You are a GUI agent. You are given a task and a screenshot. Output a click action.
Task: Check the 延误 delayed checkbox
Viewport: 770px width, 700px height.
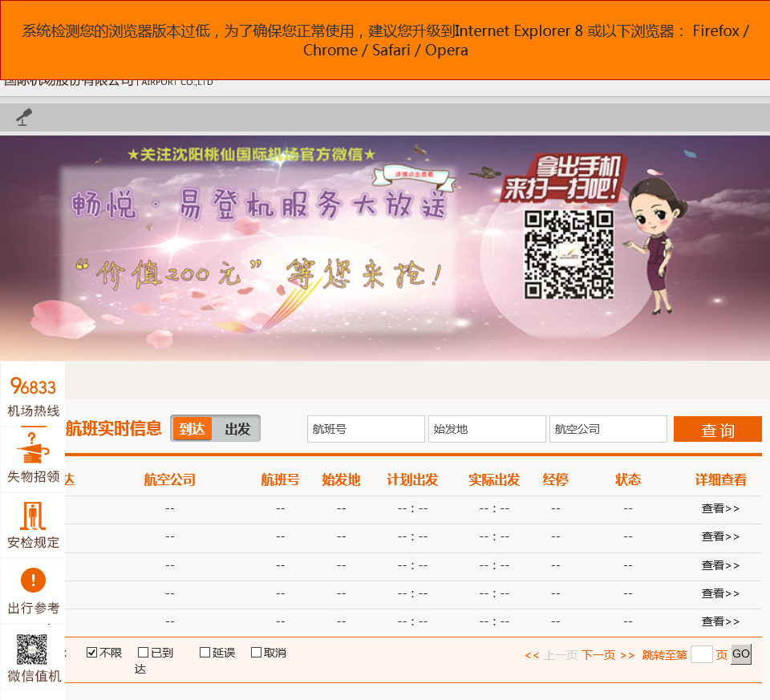coord(205,653)
